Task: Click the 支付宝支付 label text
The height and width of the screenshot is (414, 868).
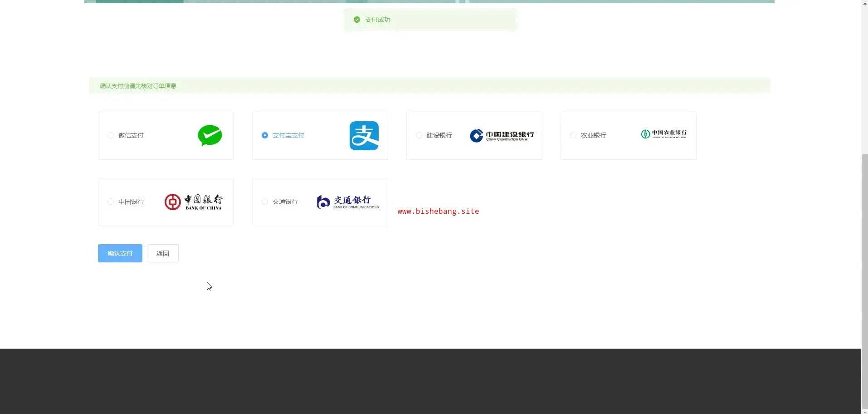Action: [x=288, y=135]
